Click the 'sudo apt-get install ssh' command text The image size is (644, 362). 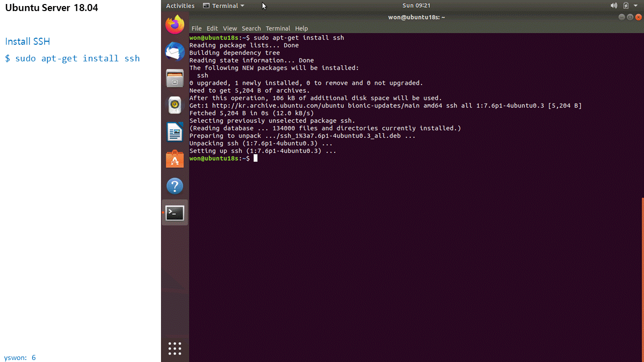click(x=77, y=58)
